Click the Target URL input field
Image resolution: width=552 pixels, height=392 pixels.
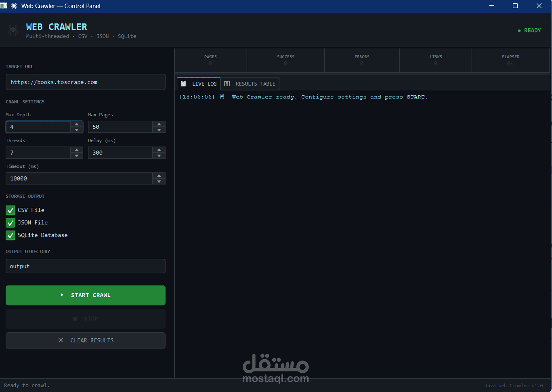(x=86, y=82)
